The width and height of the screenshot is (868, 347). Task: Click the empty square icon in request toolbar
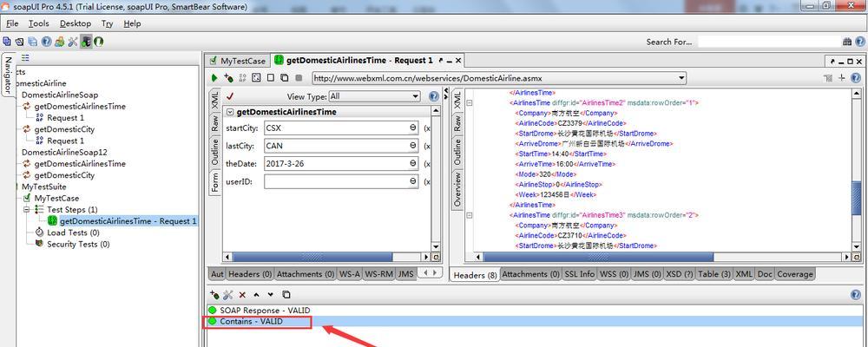tap(271, 78)
